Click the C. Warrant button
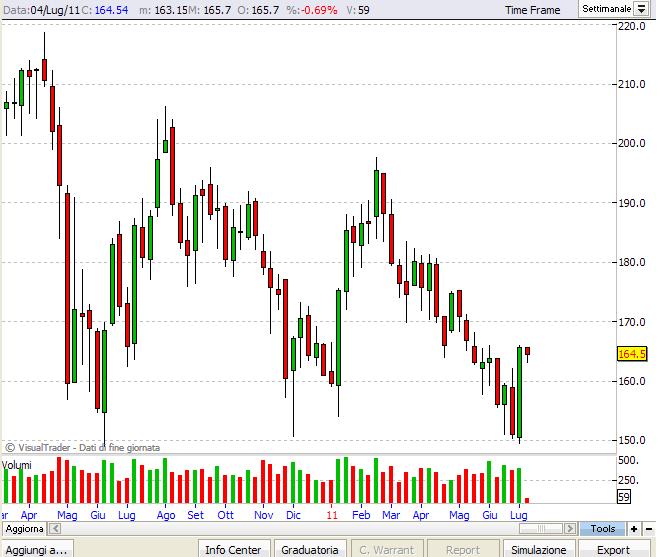Screen dimensions: 657x557 click(387, 549)
